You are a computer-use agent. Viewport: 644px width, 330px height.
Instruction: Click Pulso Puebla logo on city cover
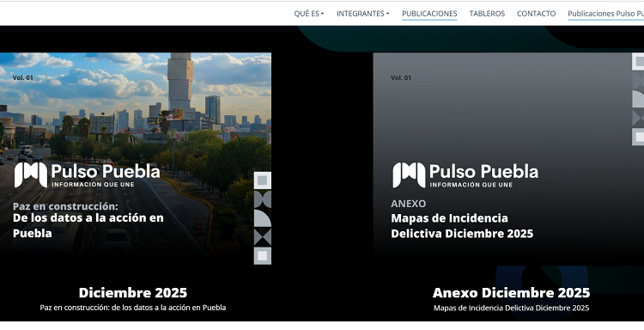87,174
